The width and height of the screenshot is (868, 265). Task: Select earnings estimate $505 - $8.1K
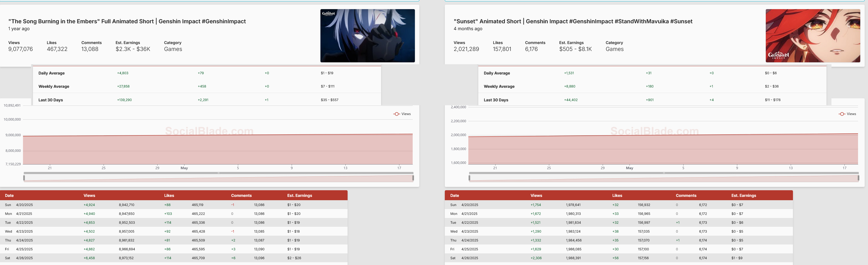tap(576, 49)
